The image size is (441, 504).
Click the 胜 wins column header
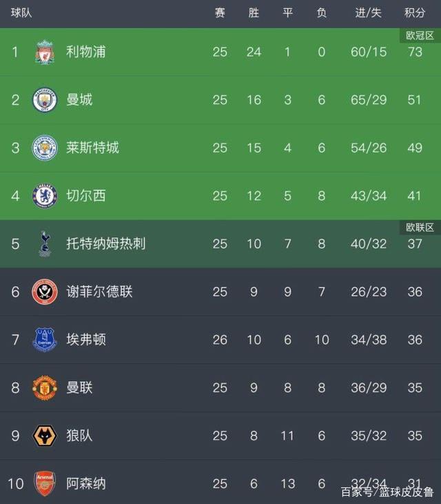click(x=254, y=13)
